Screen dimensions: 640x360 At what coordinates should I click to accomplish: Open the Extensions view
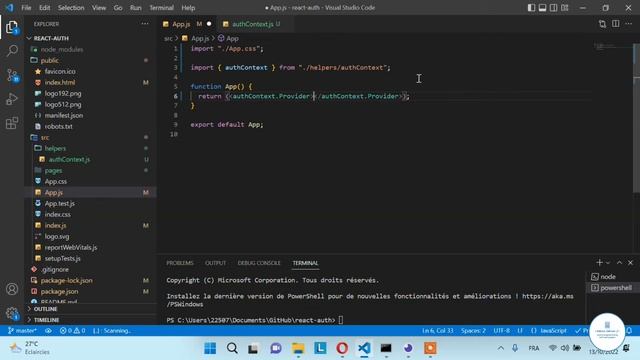[x=12, y=123]
